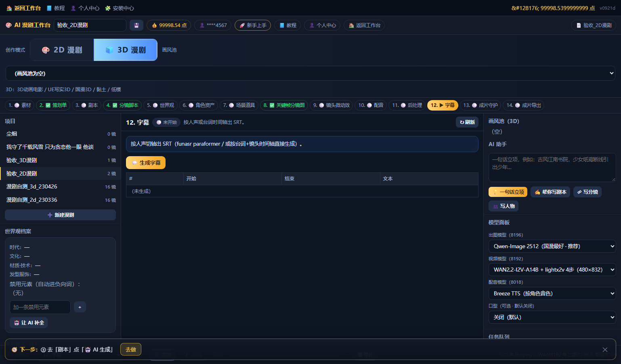Open the 新手上手 rocket guide
Screen dimensions: 621x364
pyautogui.click(x=253, y=25)
